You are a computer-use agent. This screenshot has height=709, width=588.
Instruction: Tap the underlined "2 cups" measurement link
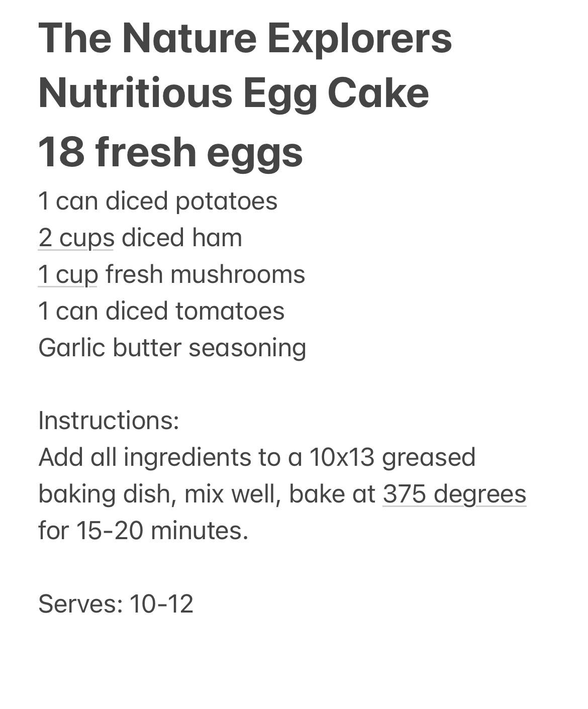coord(76,237)
